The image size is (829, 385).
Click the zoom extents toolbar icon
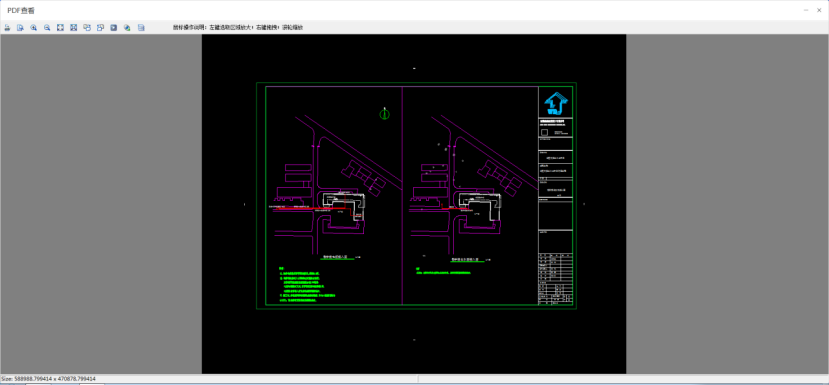[73, 28]
